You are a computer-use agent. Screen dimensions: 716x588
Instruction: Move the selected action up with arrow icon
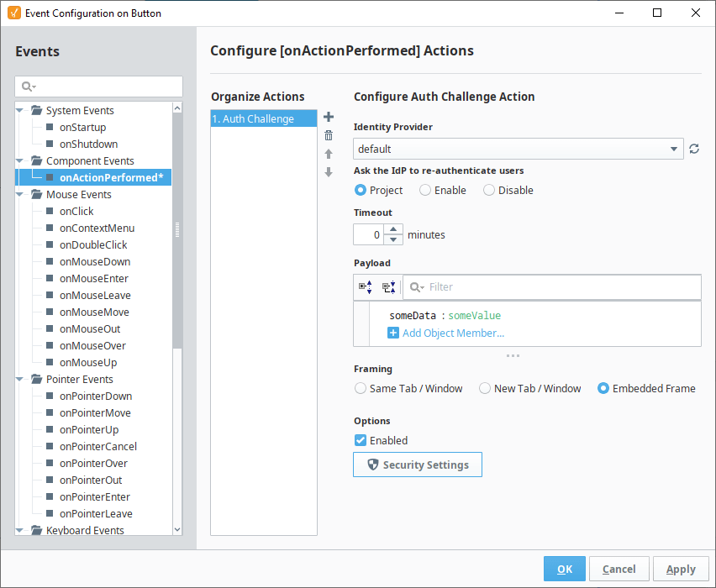328,153
